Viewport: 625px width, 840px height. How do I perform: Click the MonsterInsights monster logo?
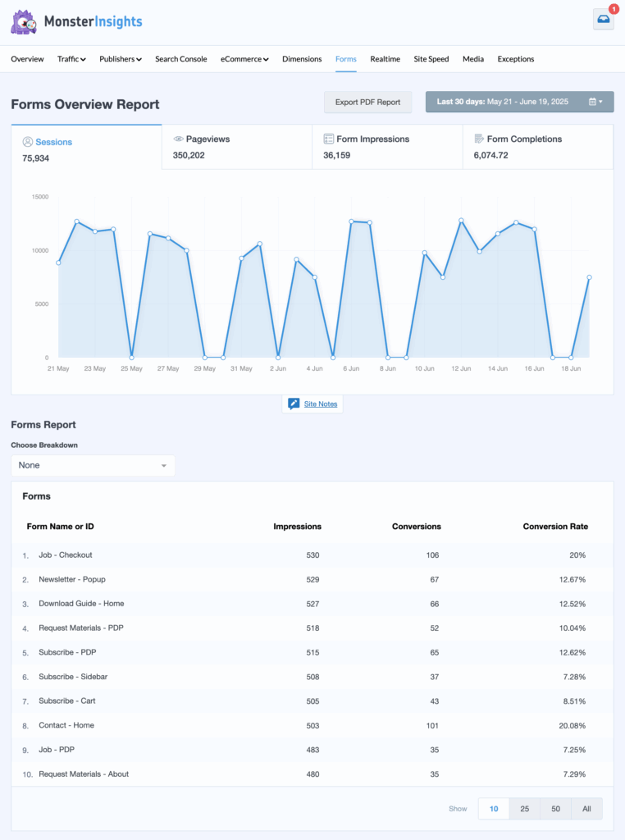[24, 22]
